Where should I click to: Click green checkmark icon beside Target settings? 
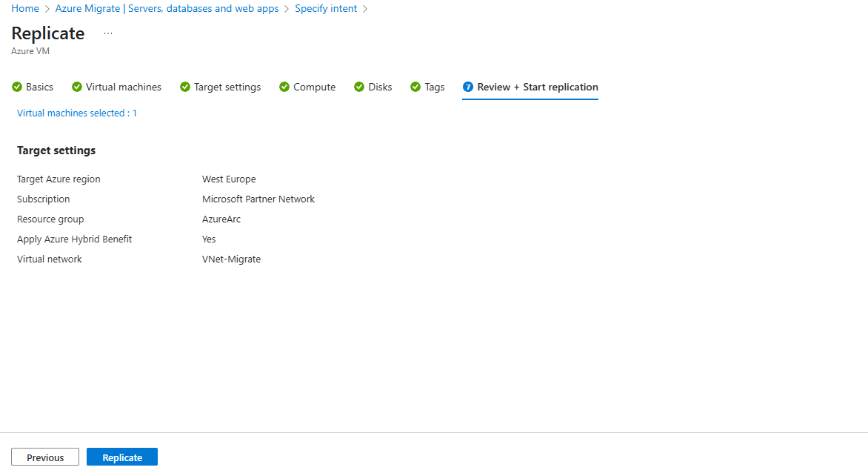click(185, 87)
